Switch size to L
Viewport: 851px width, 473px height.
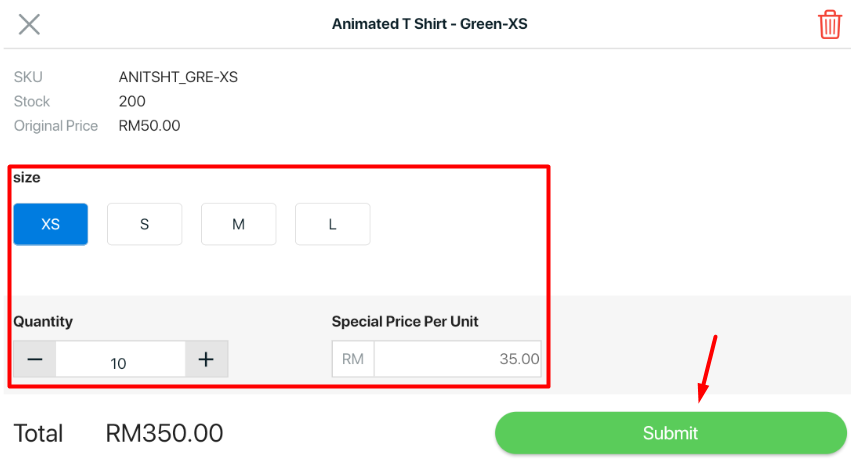(333, 224)
